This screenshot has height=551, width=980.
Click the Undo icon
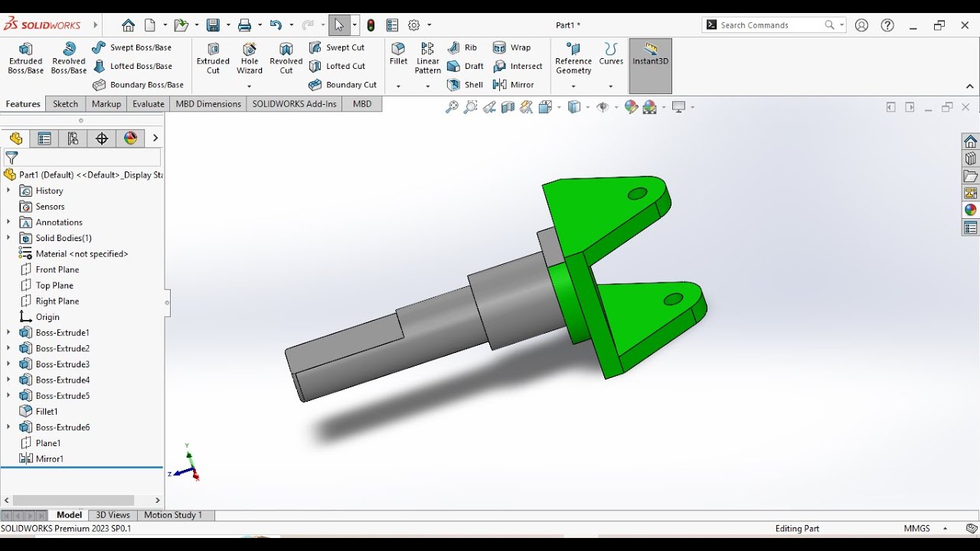276,25
